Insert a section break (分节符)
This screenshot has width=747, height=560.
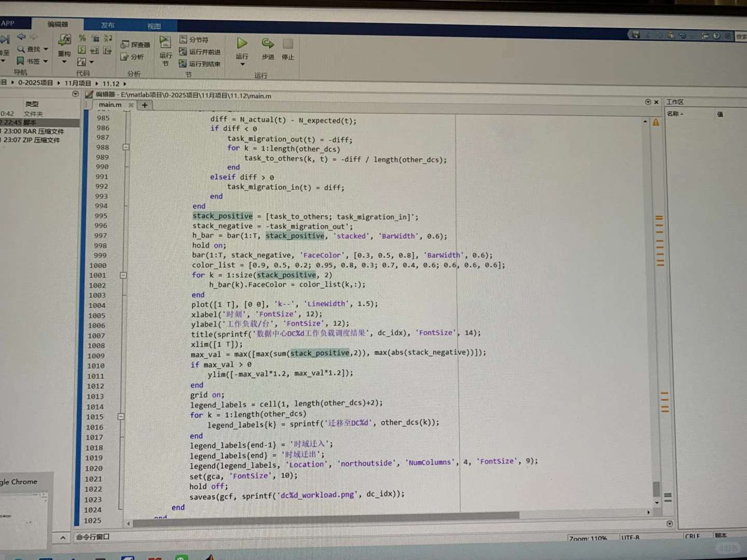tap(194, 39)
